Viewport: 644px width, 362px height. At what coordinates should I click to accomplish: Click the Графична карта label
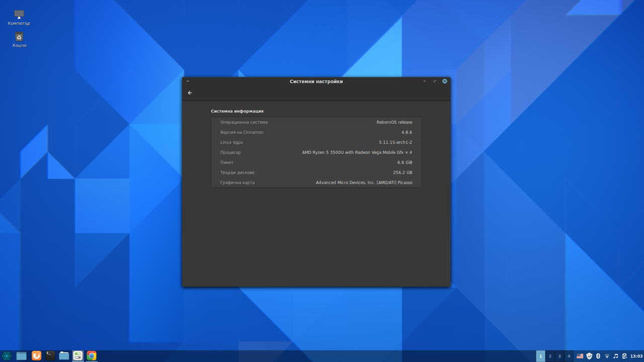pos(237,183)
